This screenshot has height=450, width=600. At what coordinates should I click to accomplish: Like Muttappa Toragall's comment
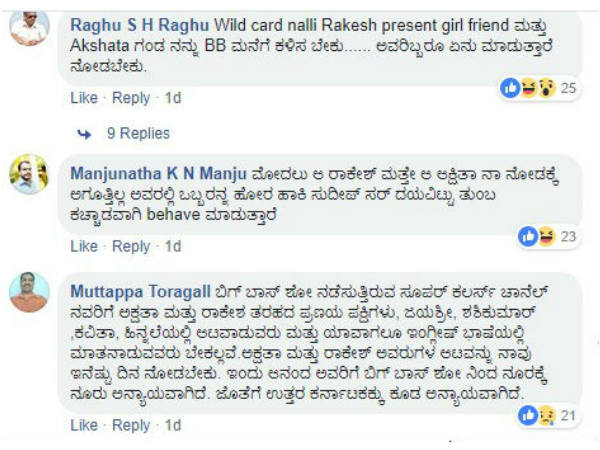pos(84,426)
